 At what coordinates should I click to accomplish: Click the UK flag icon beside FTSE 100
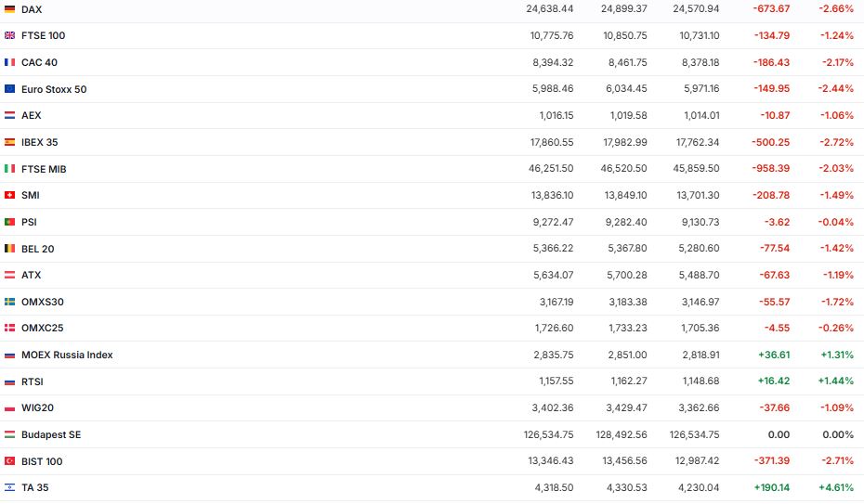pos(9,35)
